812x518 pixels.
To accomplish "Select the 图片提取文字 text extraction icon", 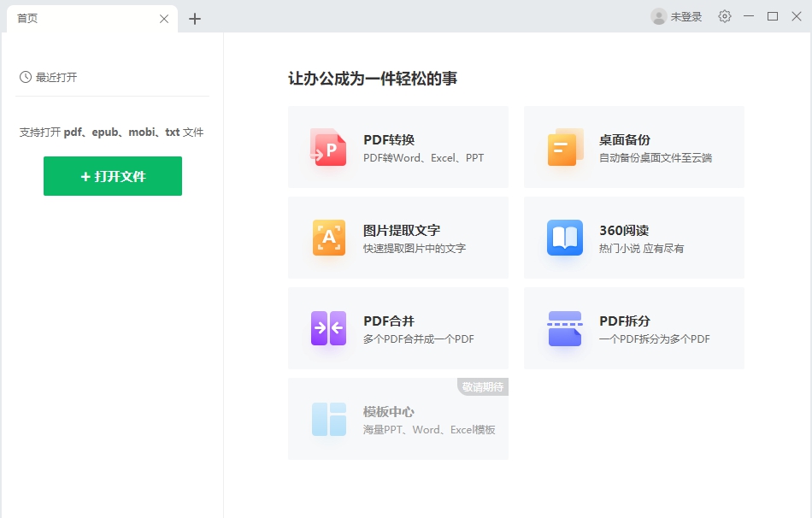I will tap(328, 237).
